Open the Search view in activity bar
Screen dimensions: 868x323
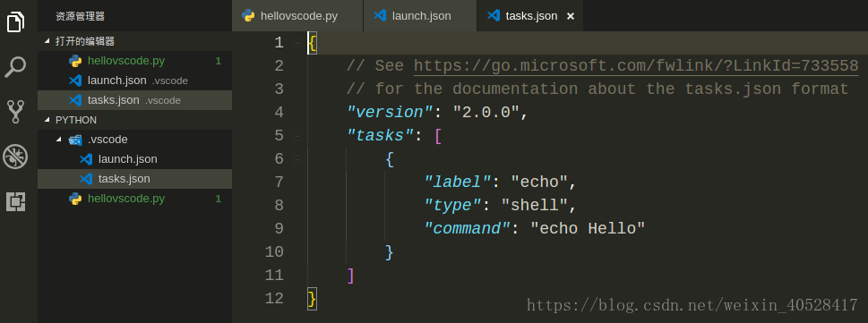point(15,67)
